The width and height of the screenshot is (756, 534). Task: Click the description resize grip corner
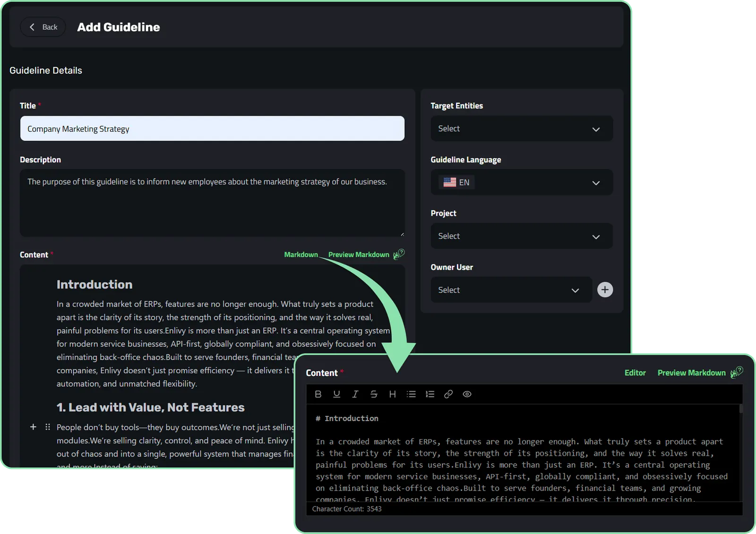[x=402, y=234]
